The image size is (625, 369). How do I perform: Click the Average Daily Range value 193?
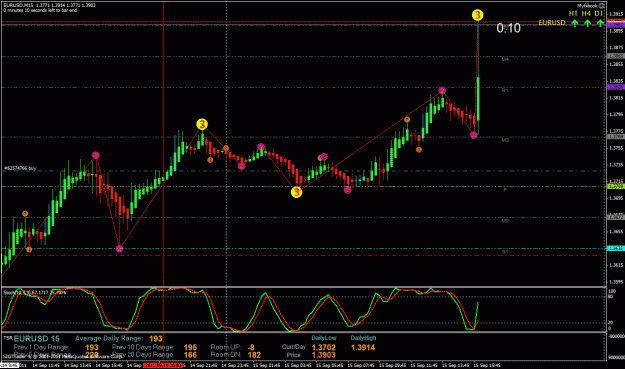pyautogui.click(x=156, y=339)
